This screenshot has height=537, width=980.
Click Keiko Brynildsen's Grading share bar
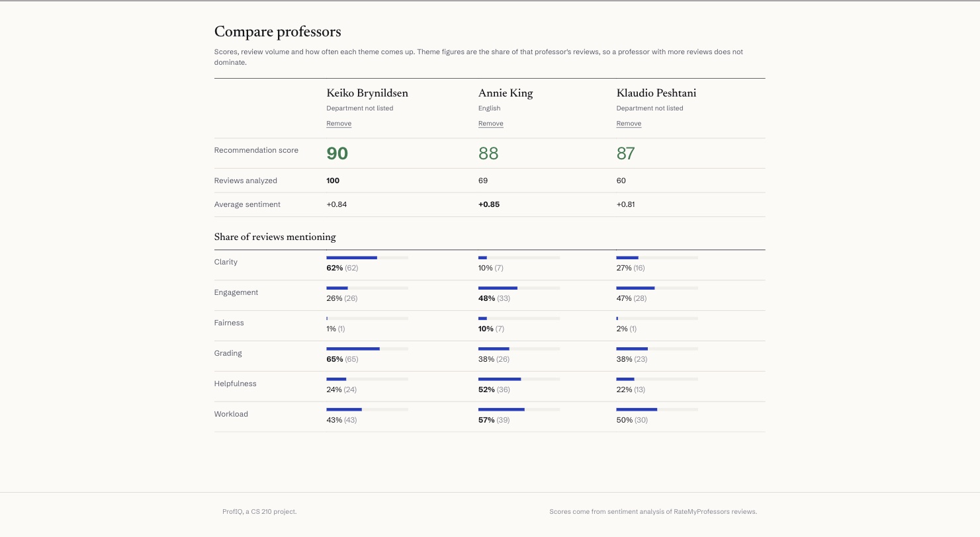[x=367, y=349]
